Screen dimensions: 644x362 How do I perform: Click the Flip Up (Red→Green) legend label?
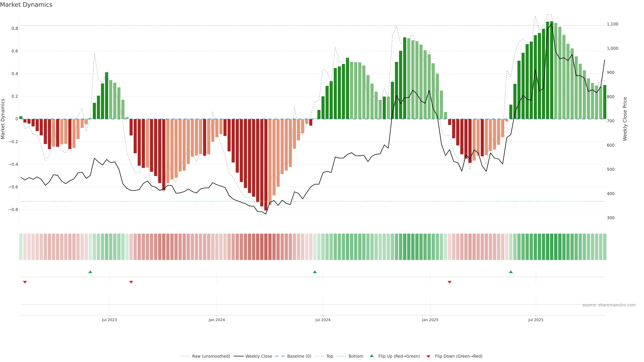point(399,356)
